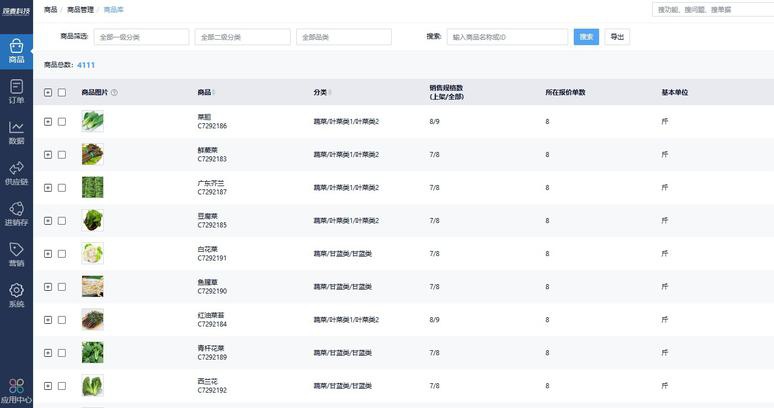Open cauliflower thumbnail of product C7292191
The width and height of the screenshot is (774, 408).
click(92, 254)
